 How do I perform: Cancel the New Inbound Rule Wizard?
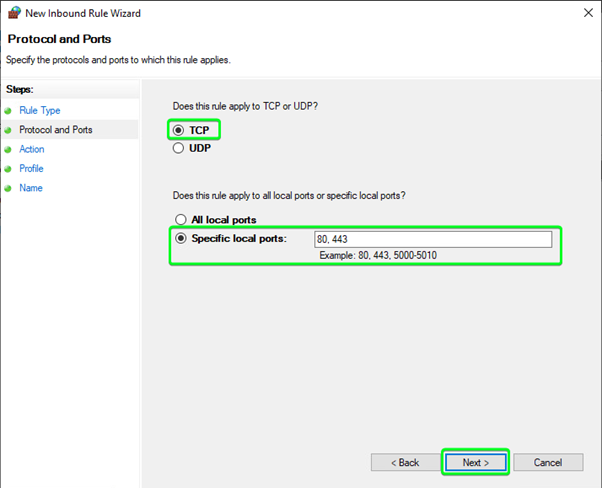pos(548,462)
